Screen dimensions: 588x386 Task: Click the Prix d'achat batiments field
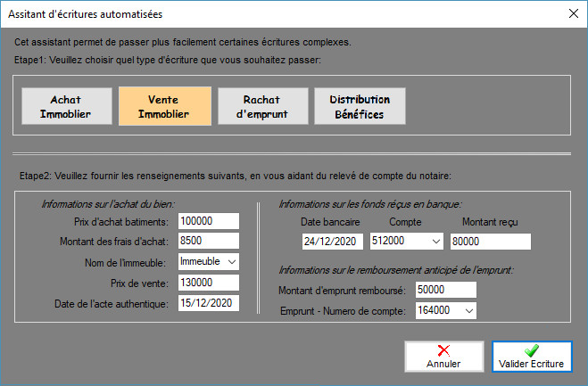pyautogui.click(x=208, y=221)
